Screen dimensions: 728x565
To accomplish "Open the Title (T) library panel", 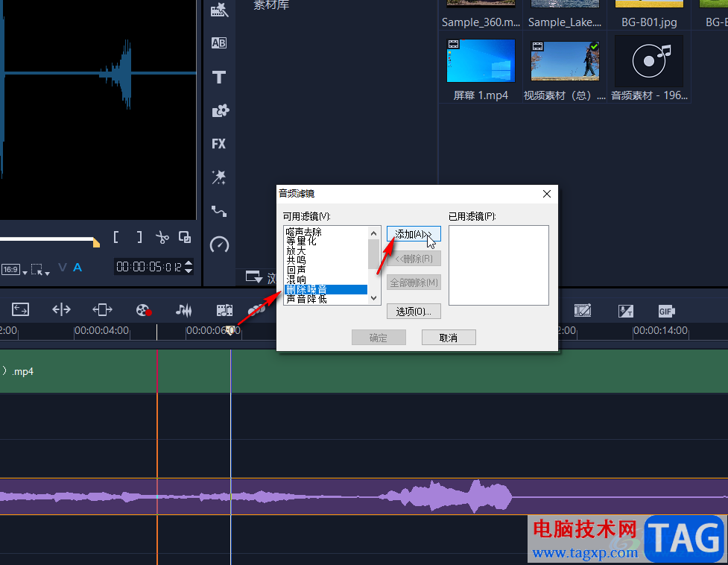I will (x=218, y=77).
